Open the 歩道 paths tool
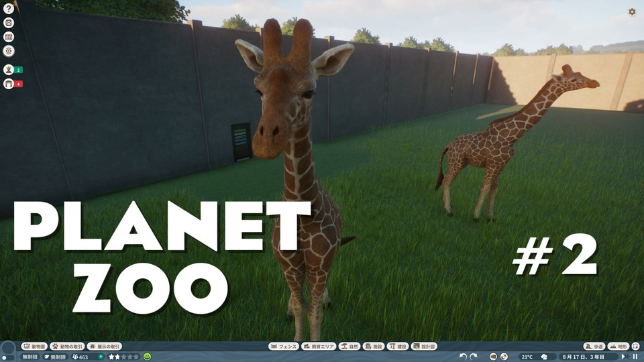 coord(594,347)
